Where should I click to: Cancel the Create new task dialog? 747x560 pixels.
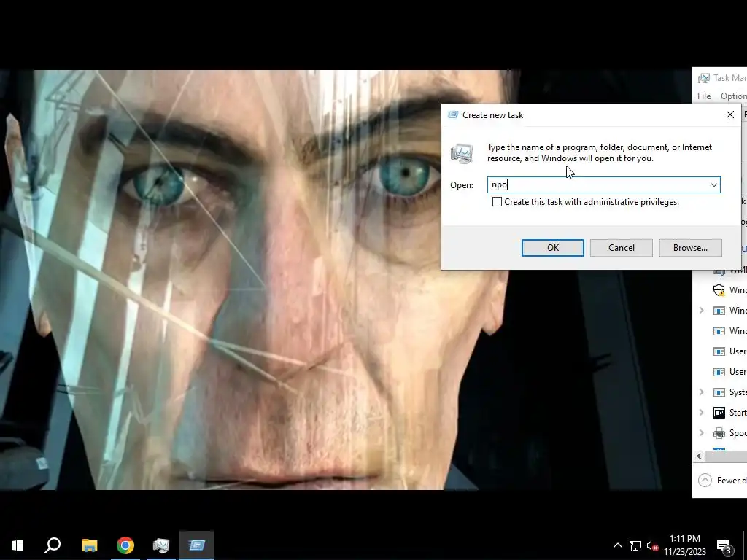tap(622, 248)
